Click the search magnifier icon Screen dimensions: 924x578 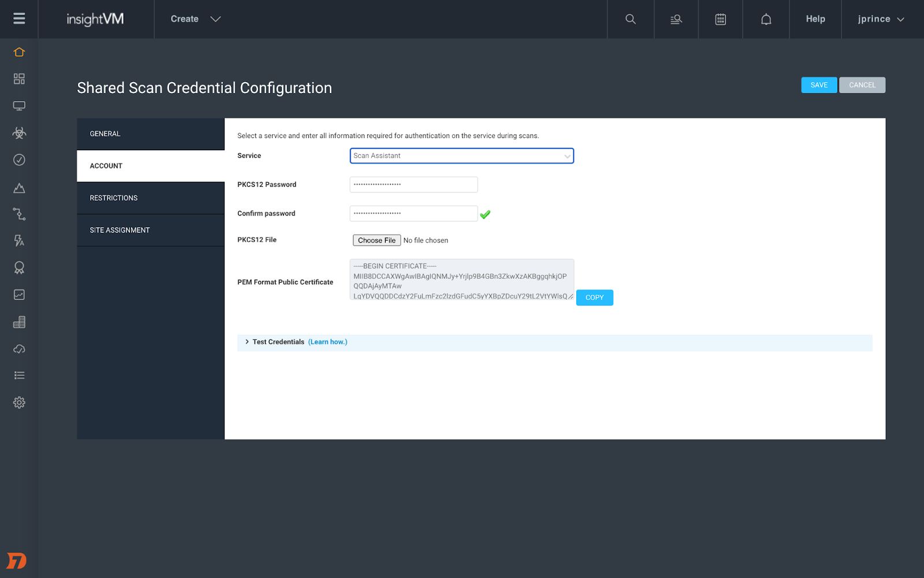coord(630,19)
